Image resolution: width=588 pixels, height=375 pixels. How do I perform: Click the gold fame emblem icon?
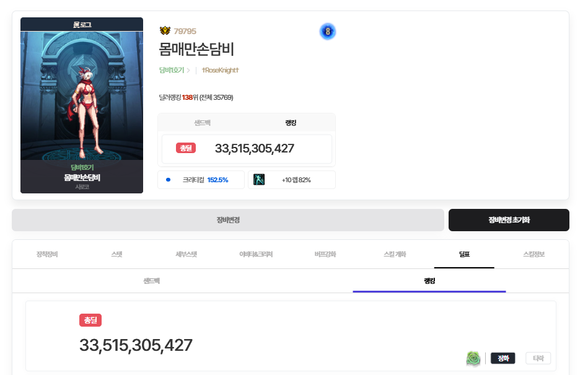(165, 31)
